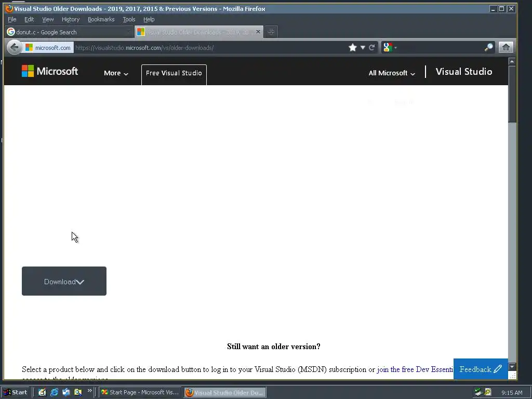532x399 pixels.
Task: Open the Edit menu
Action: click(x=29, y=19)
